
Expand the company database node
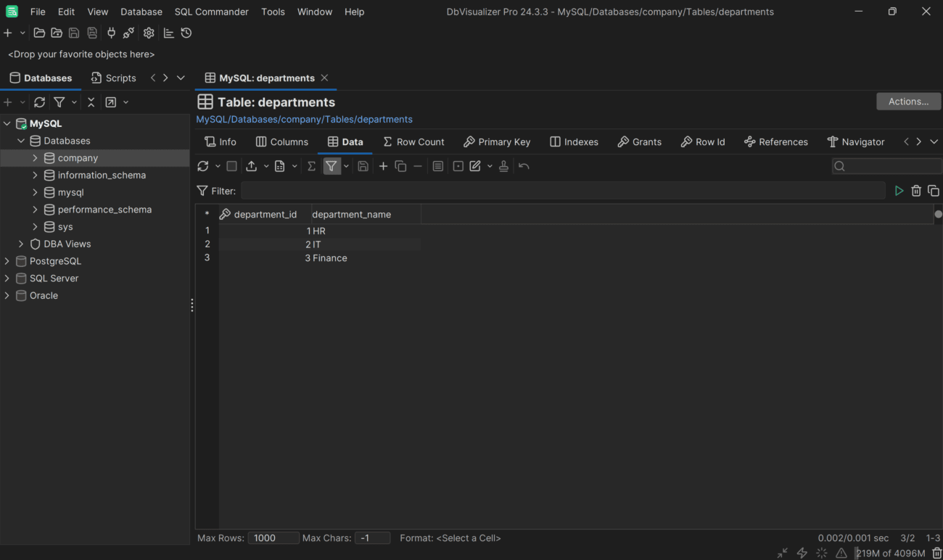pos(34,157)
